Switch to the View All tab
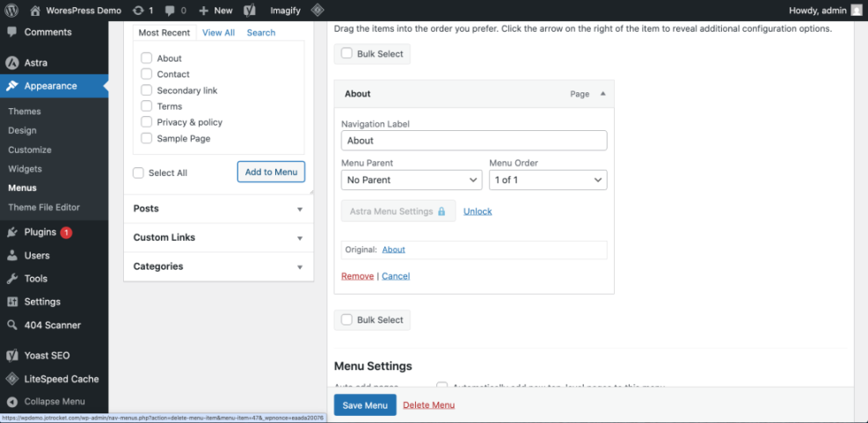The image size is (868, 423). (x=219, y=33)
